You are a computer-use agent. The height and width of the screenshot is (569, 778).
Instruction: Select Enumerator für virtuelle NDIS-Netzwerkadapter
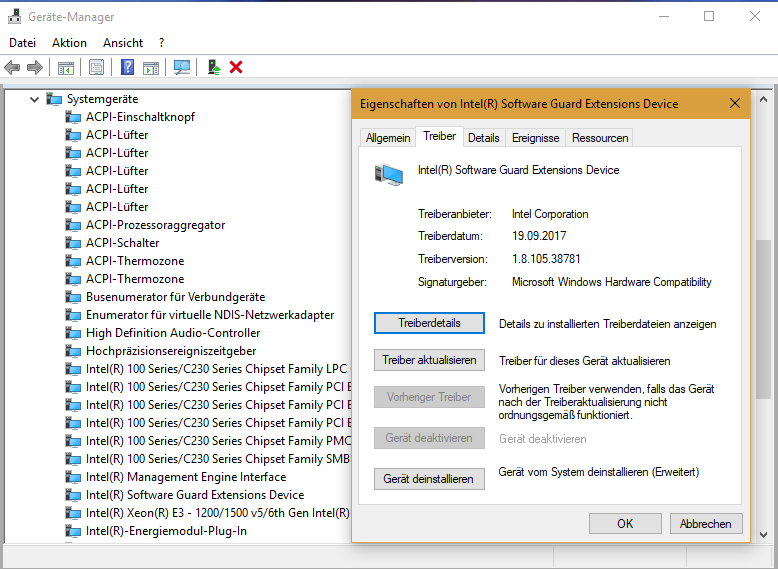tap(210, 315)
